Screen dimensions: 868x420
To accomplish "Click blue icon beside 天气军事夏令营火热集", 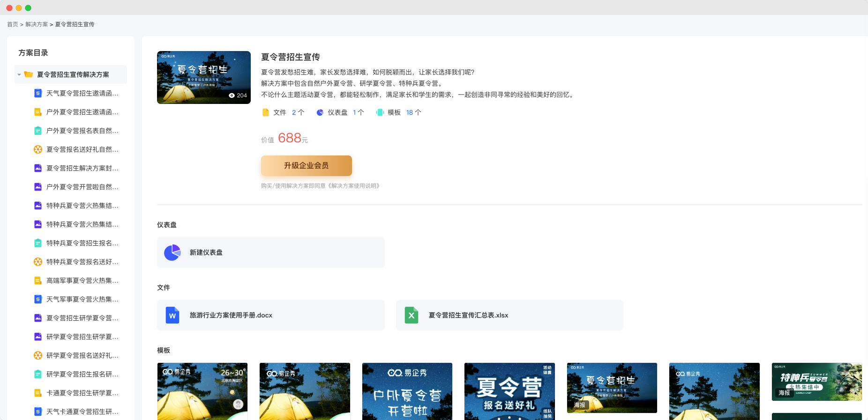I will point(38,299).
